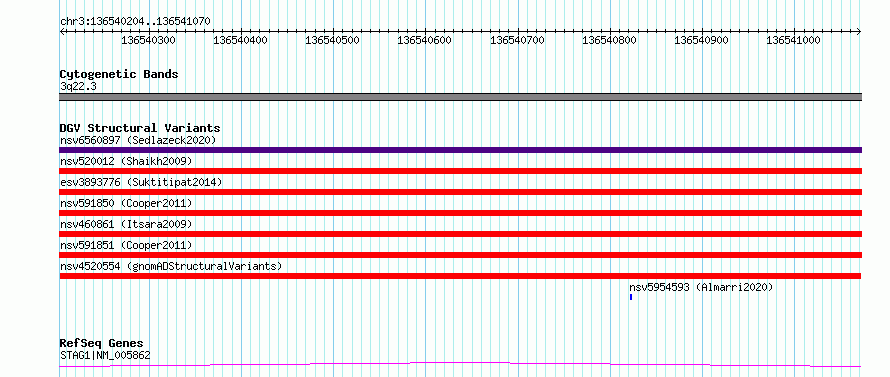
Task: Click ruler position 136540500
Action: pyautogui.click(x=333, y=40)
